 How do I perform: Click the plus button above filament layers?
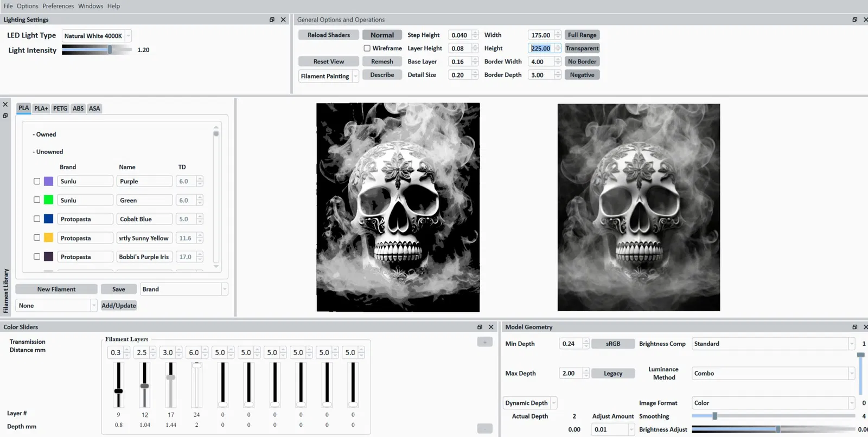(484, 342)
